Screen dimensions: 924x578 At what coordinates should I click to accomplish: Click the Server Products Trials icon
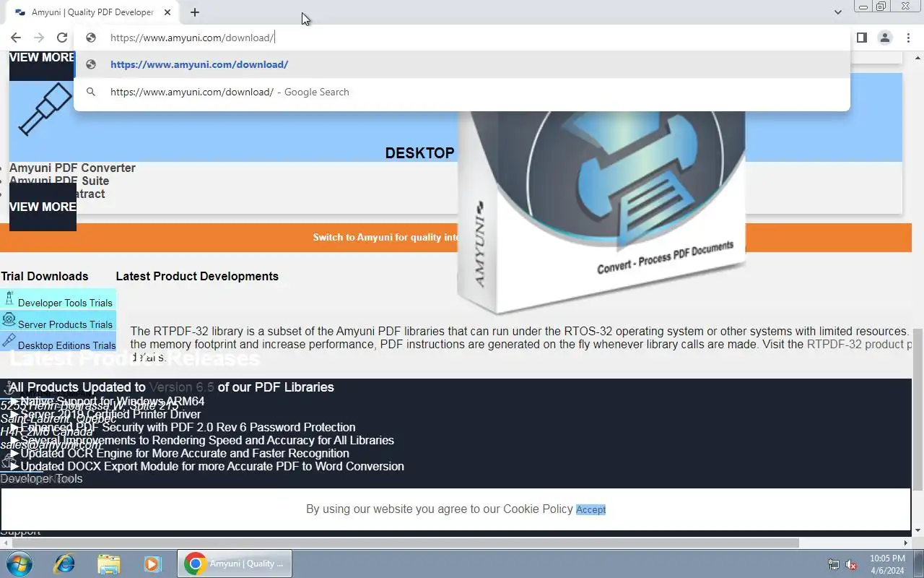click(9, 319)
